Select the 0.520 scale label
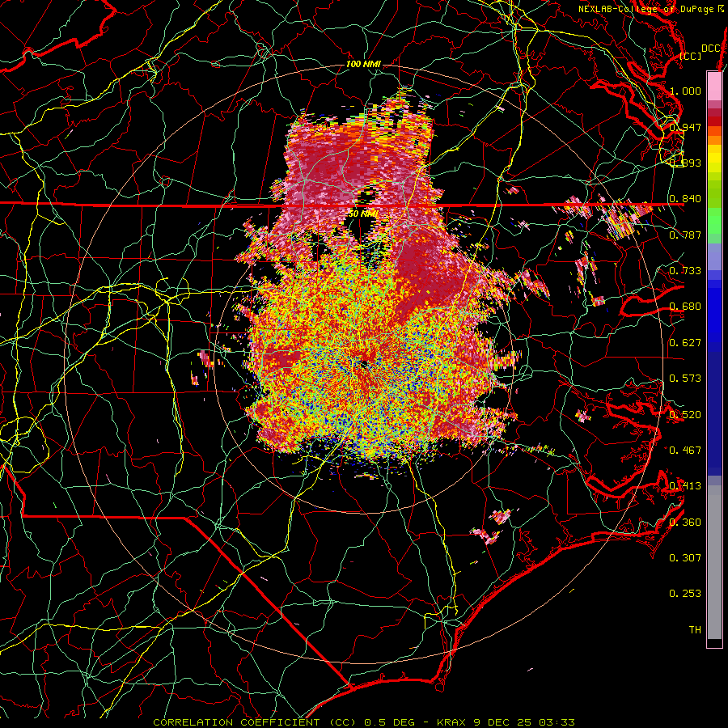The height and width of the screenshot is (728, 728). (x=685, y=415)
